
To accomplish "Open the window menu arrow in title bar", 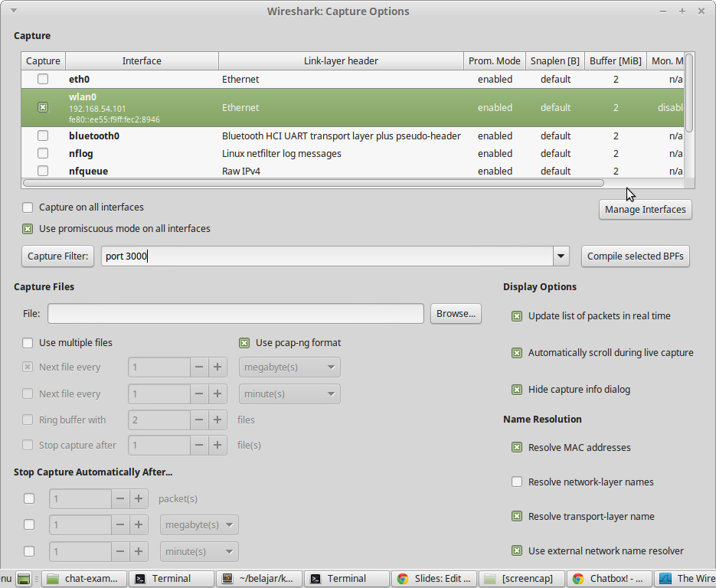I will (14, 11).
